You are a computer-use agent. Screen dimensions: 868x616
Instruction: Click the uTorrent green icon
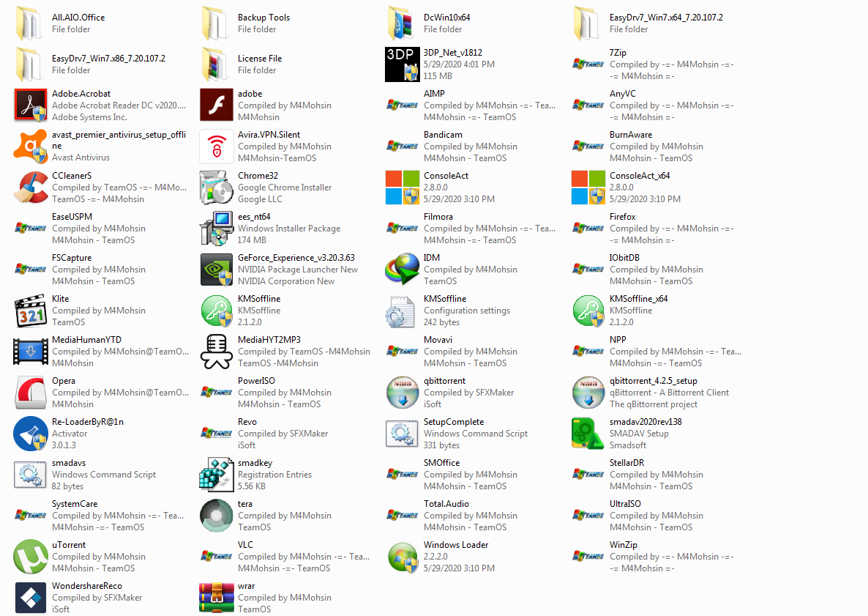coord(31,556)
